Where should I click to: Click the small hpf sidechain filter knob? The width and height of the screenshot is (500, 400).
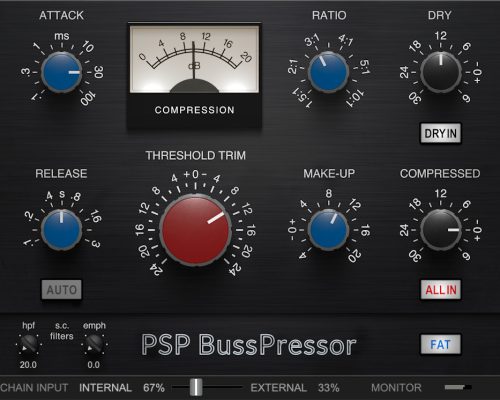click(x=28, y=344)
